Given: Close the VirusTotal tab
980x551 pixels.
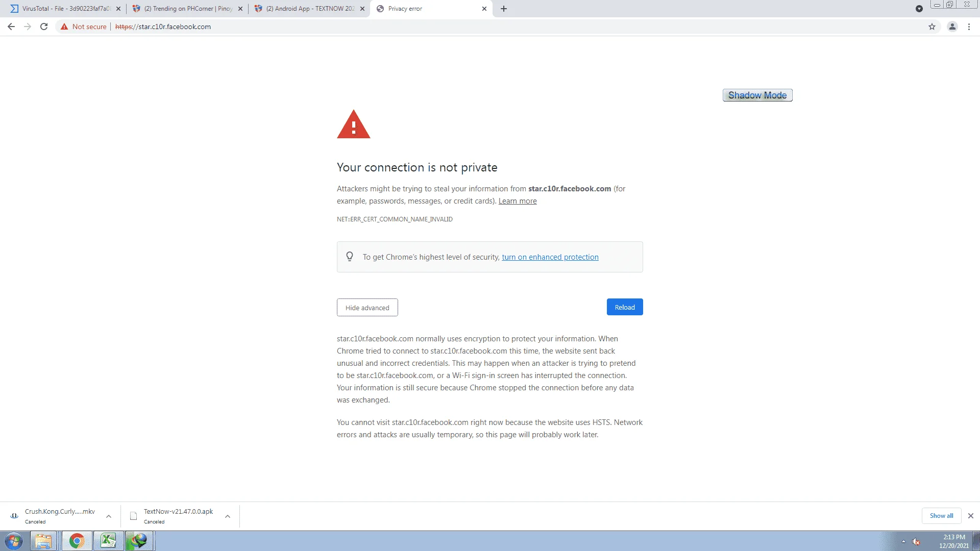Looking at the screenshot, I should [x=118, y=9].
